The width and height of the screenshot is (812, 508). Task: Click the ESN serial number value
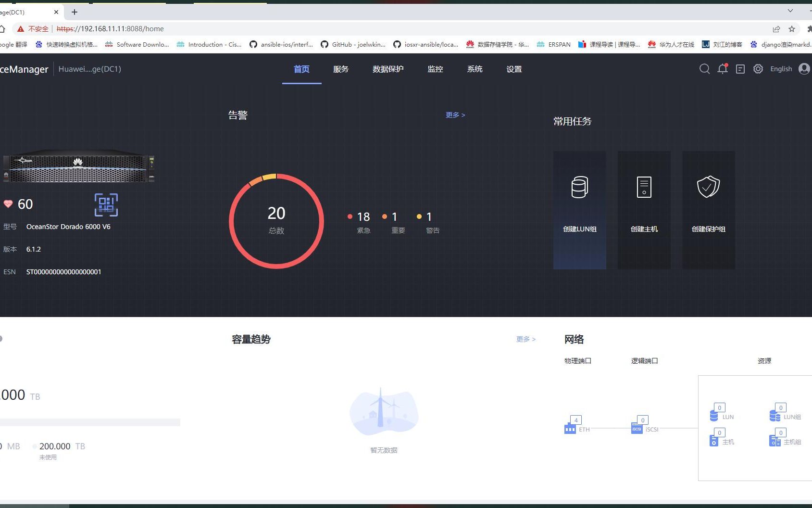coord(63,272)
